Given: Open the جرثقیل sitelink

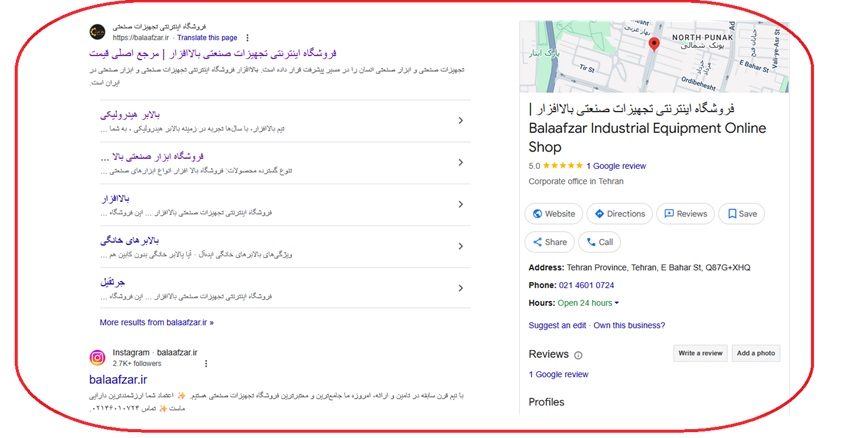Looking at the screenshot, I should pyautogui.click(x=113, y=282).
